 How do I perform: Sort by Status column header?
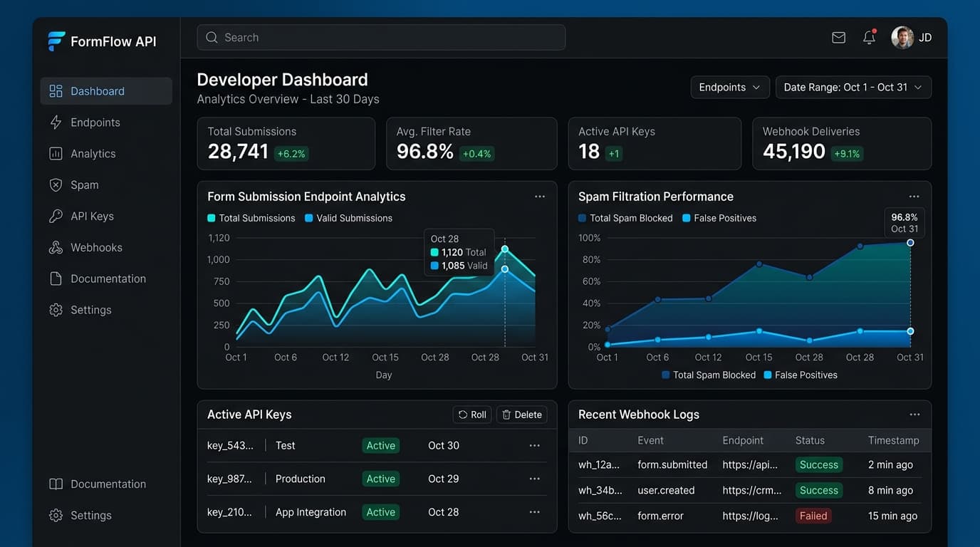(810, 441)
